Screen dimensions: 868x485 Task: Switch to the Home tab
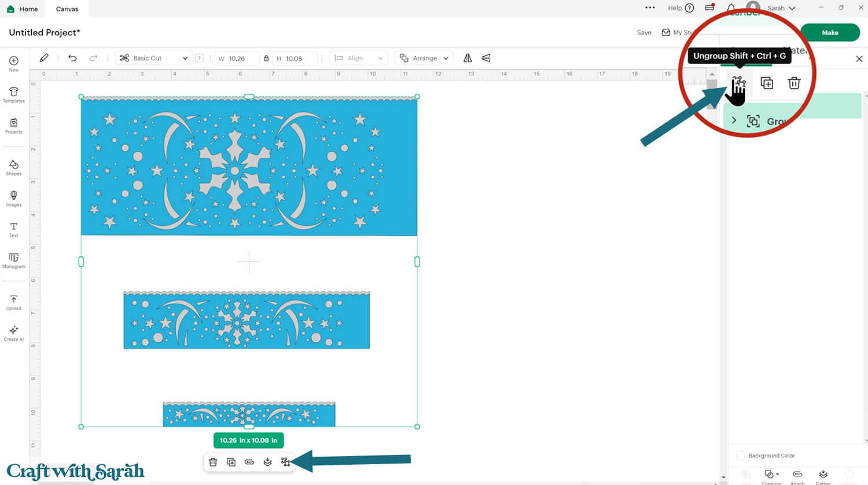(x=22, y=9)
